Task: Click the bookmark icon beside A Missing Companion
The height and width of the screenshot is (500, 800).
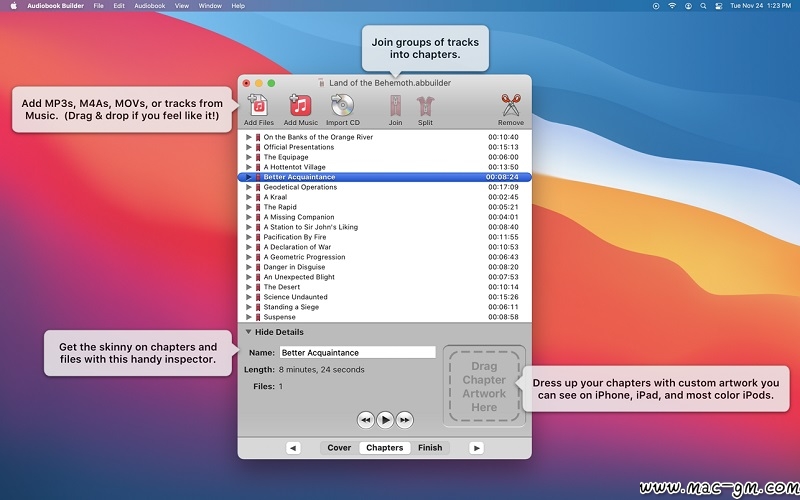Action: click(258, 217)
